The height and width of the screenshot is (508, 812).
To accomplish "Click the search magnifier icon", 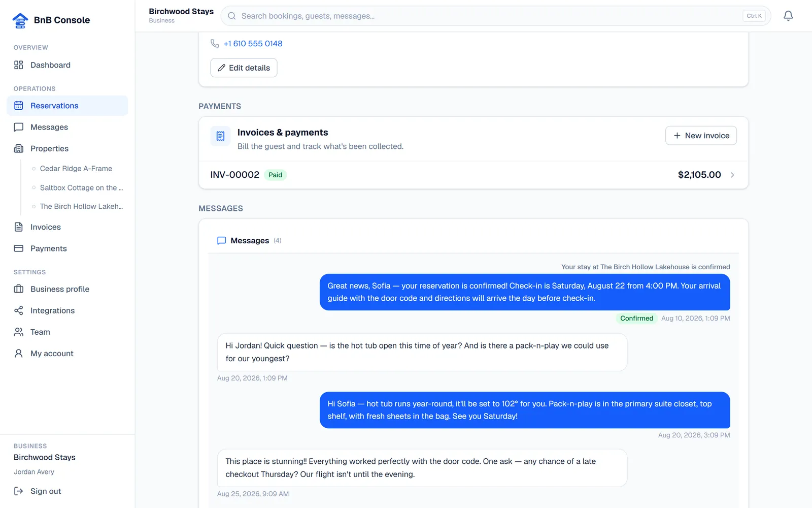I will click(x=232, y=16).
